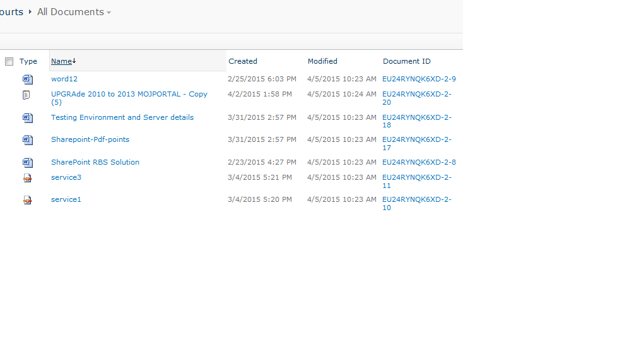Click Document ID EU24RYNQK6XD-2-9 link
This screenshot has height=364, width=632.
pyautogui.click(x=419, y=79)
